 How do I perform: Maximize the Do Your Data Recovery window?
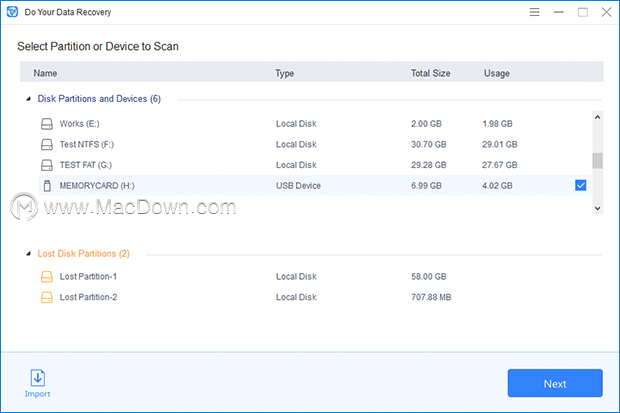[x=582, y=12]
